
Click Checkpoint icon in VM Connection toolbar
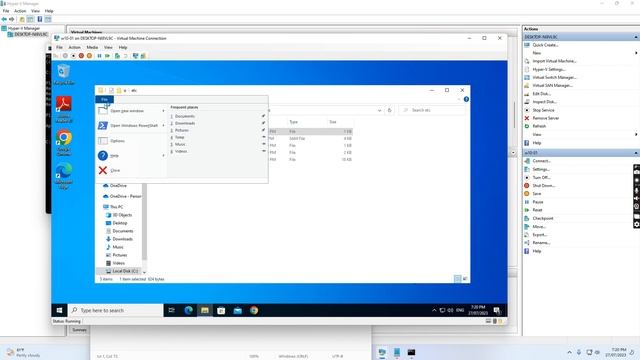click(117, 56)
